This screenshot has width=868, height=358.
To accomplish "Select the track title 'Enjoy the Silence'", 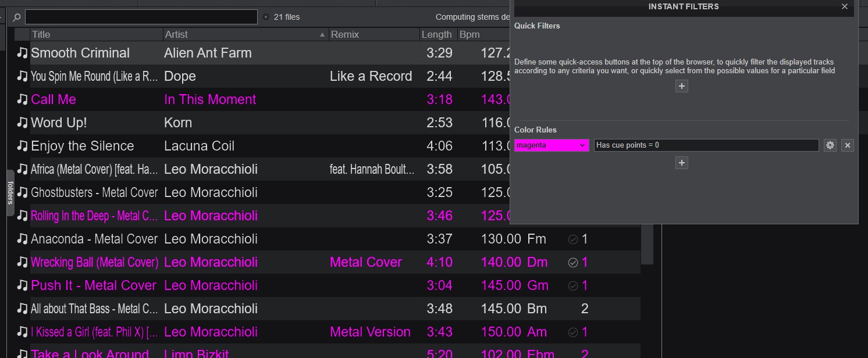I will (83, 146).
